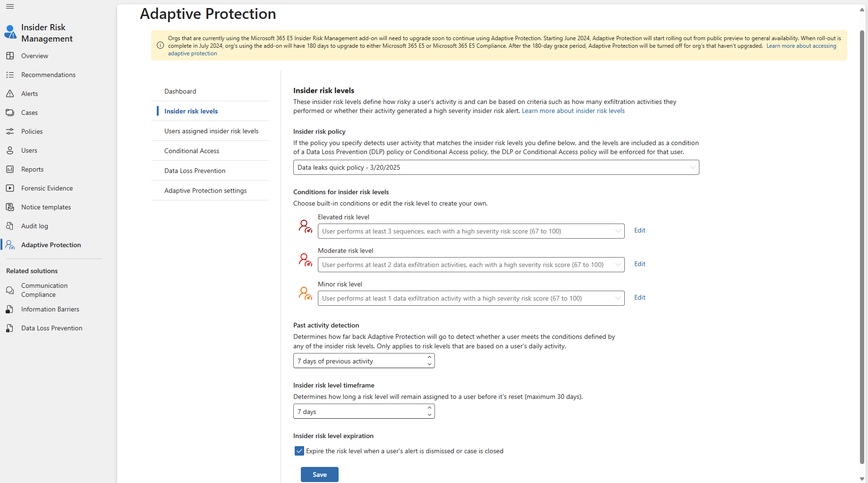Image resolution: width=868 pixels, height=483 pixels.
Task: Click the Save button
Action: (x=319, y=474)
